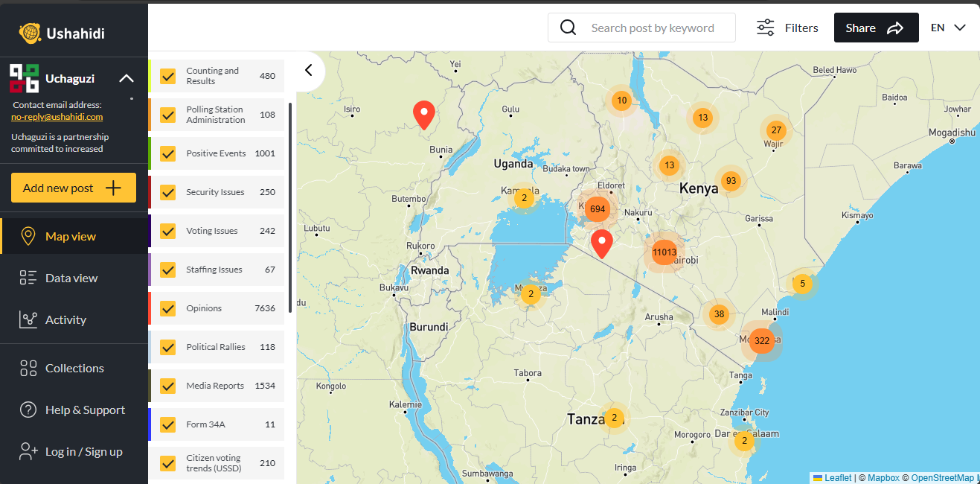Screen dimensions: 980x484
Task: Click the Activity graph icon
Action: (28, 319)
